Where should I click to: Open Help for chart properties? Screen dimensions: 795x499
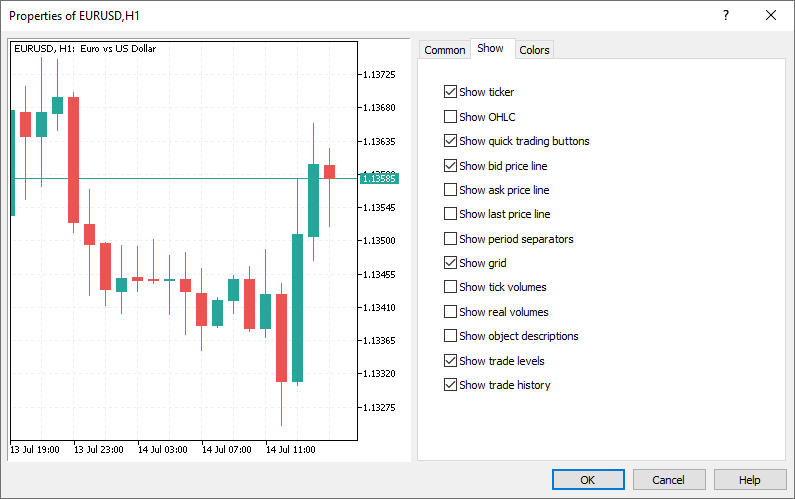pos(750,479)
